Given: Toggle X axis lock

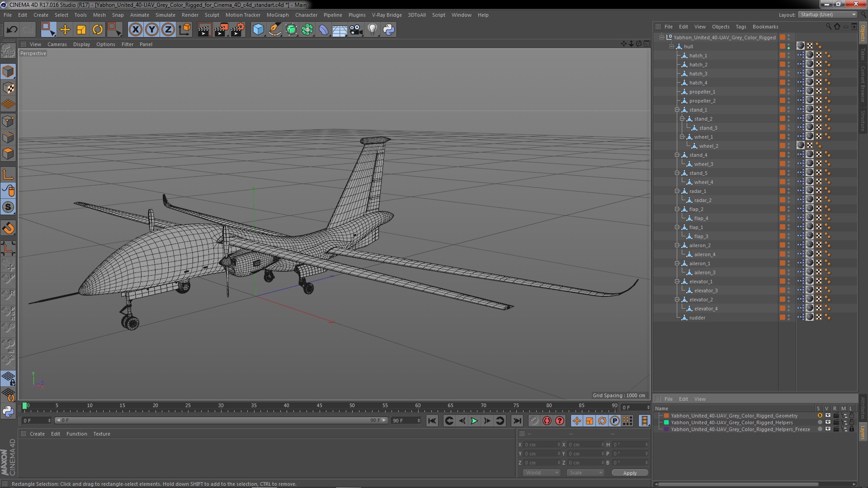Looking at the screenshot, I should 135,30.
